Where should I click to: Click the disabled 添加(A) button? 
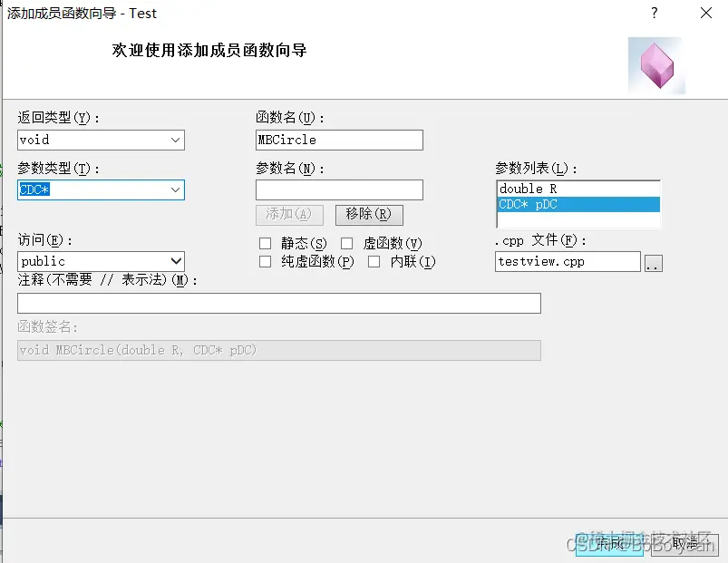[x=290, y=214]
